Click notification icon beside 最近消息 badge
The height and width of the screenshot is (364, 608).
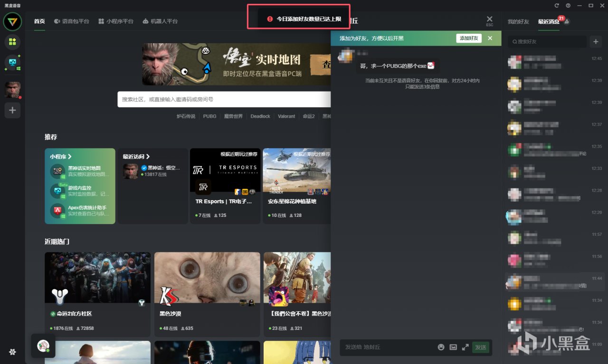(567, 22)
